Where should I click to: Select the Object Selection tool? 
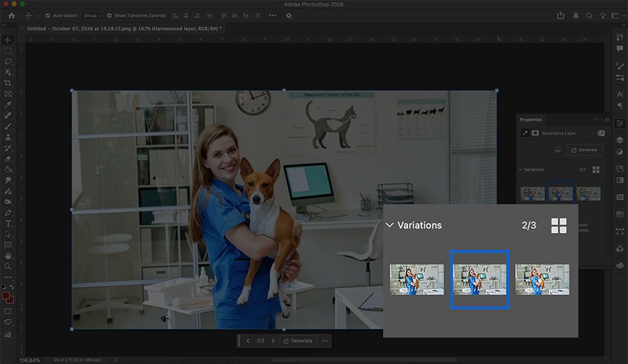coord(8,73)
